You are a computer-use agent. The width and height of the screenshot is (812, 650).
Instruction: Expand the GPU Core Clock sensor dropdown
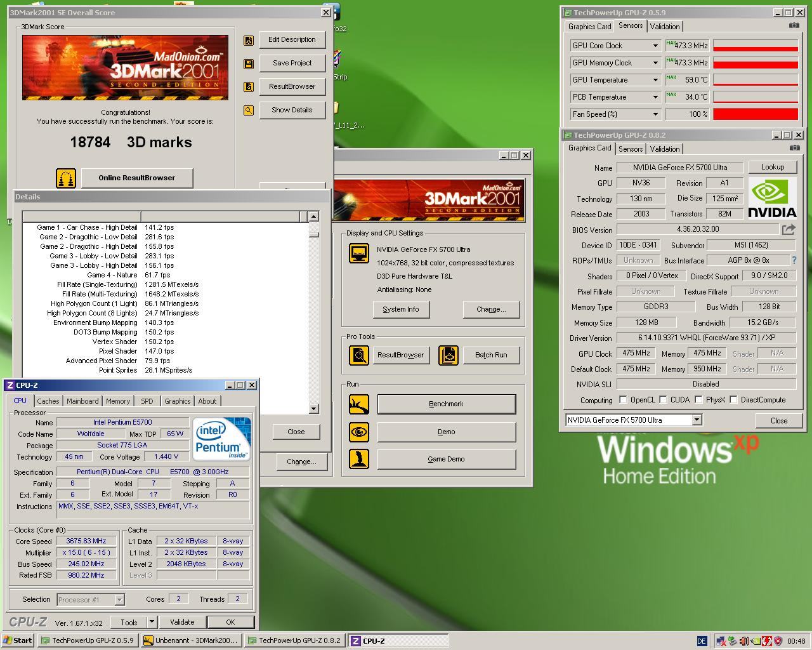655,46
